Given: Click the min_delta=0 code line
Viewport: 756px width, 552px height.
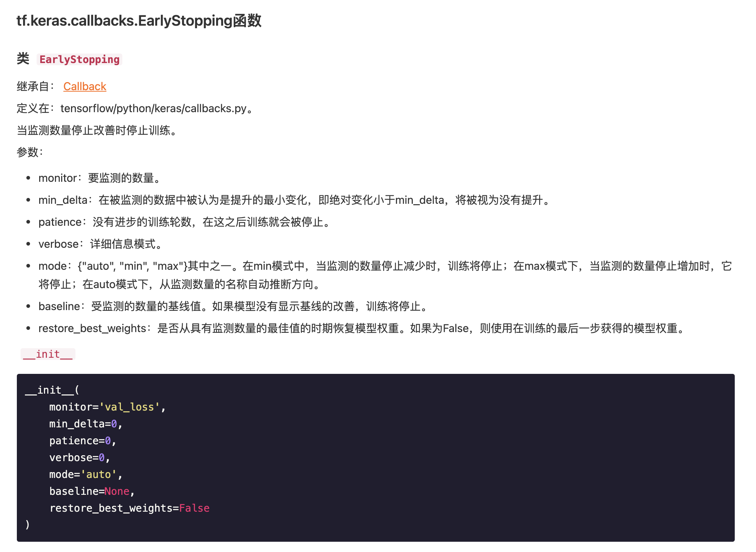Looking at the screenshot, I should click(x=86, y=424).
